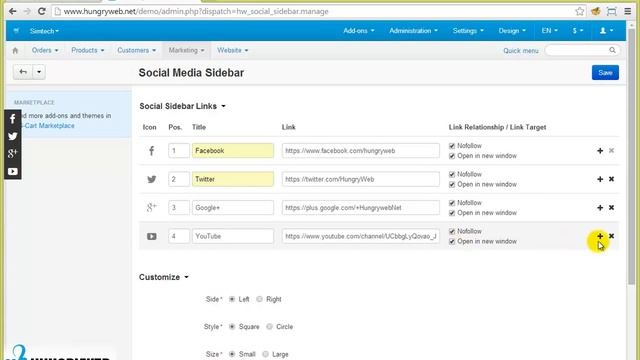Bookmark this page with the star icon
This screenshot has width=640, height=360.
click(580, 11)
